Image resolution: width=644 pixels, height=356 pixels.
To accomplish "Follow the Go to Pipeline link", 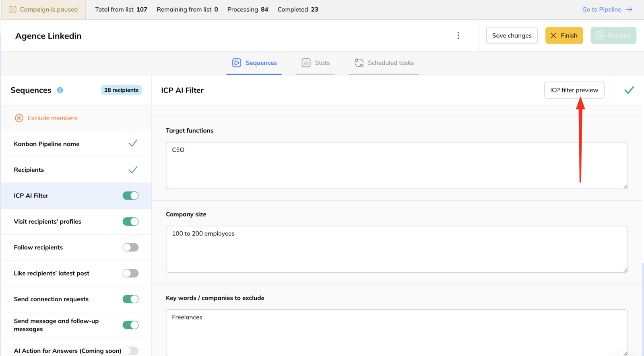I will pyautogui.click(x=607, y=9).
